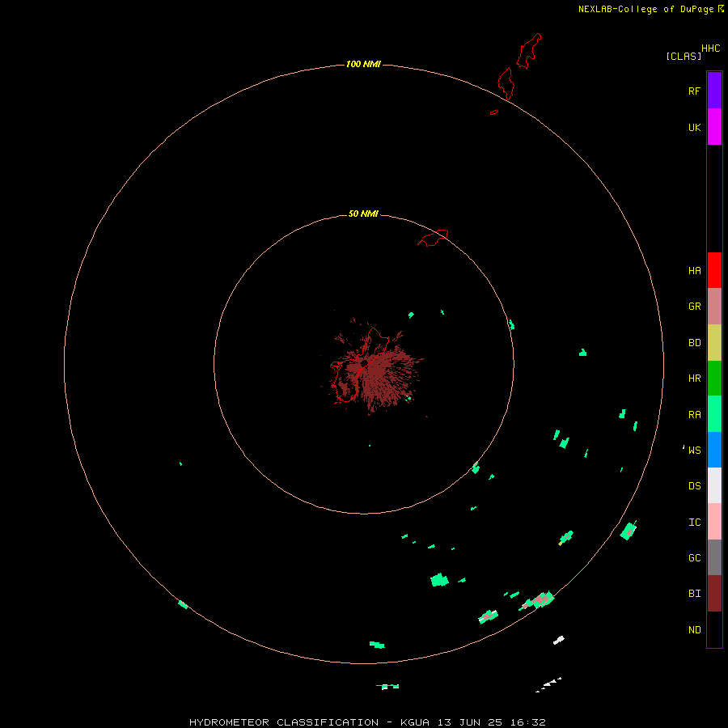Click the HR legend label
Viewport: 728px width, 728px height.
pos(694,379)
